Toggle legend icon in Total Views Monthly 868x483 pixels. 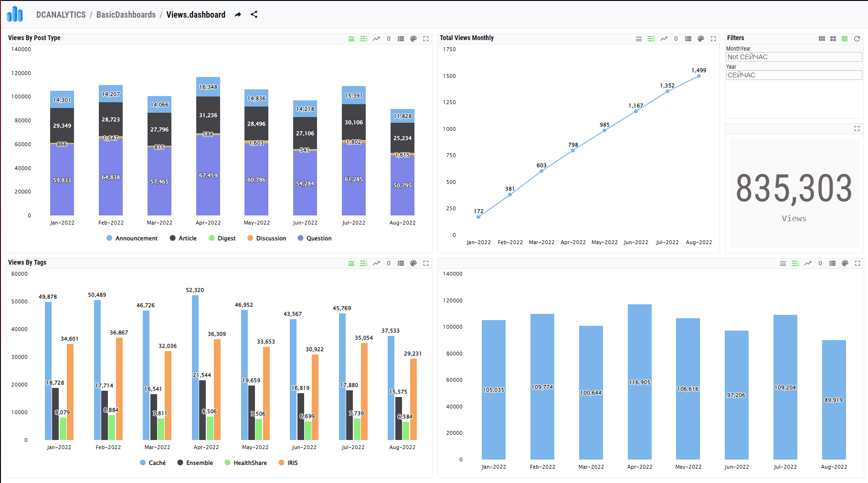coord(639,39)
